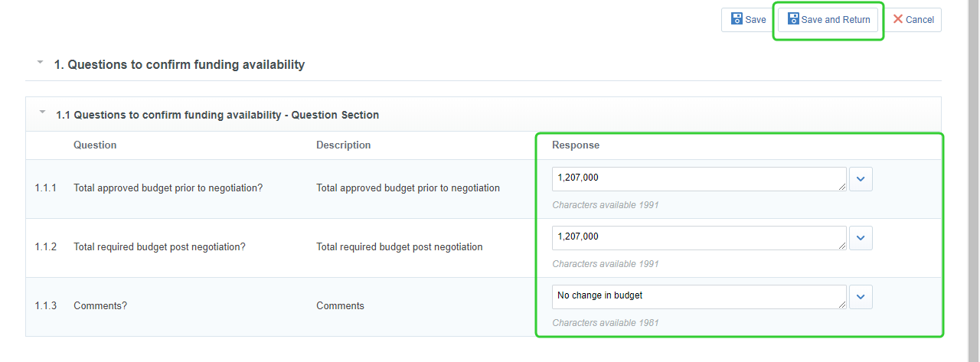Open the chevron dropdown next to Comments response
The height and width of the screenshot is (362, 980).
coord(861,297)
